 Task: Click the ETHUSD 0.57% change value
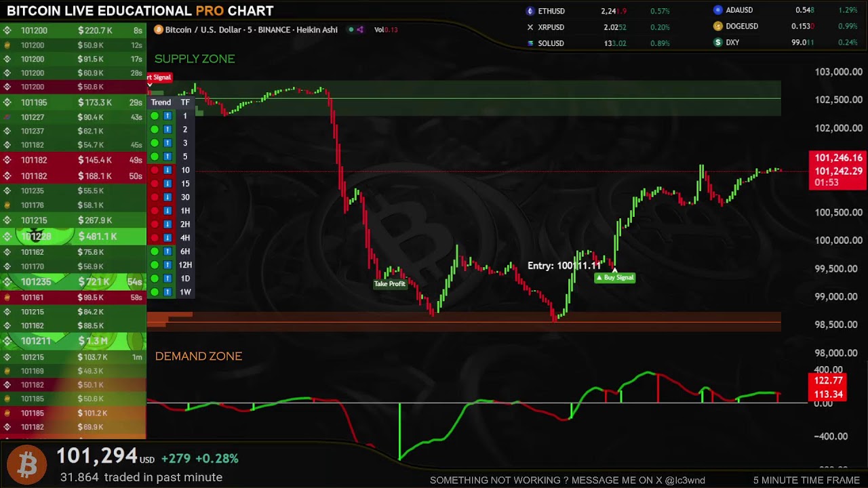coord(660,11)
